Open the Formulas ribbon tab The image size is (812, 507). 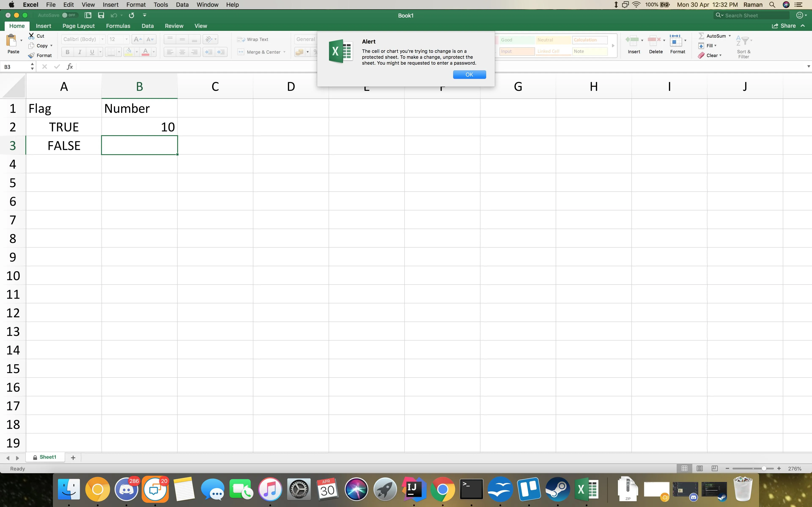pos(118,26)
